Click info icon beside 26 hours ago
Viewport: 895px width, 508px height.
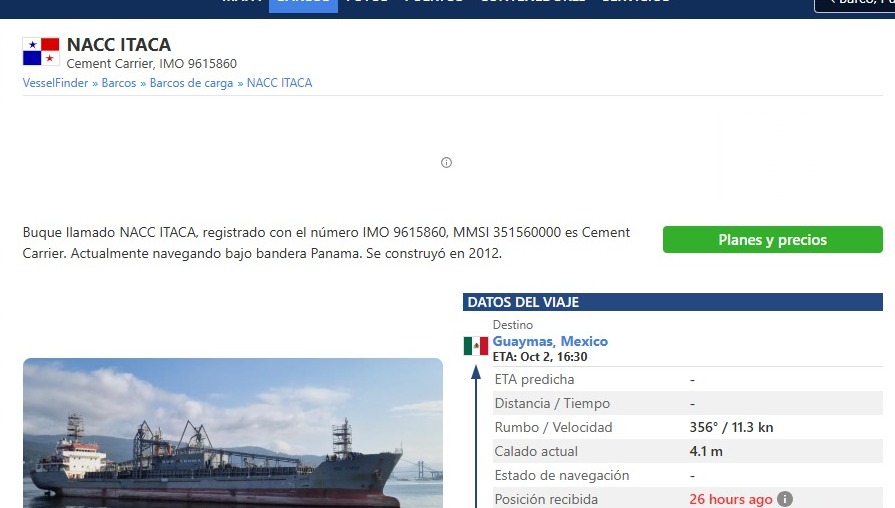[x=785, y=499]
